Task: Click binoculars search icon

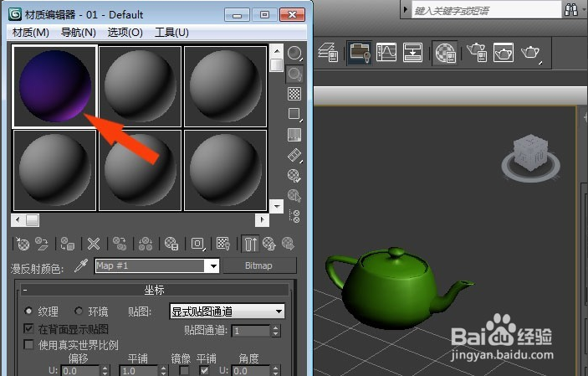Action: [x=571, y=10]
